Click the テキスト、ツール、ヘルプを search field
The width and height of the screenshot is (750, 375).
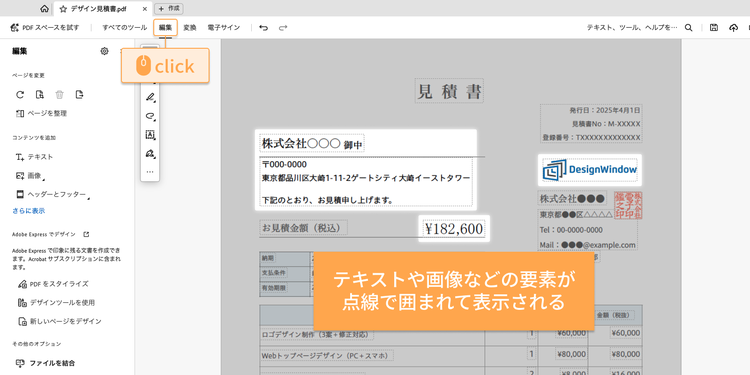coord(632,28)
